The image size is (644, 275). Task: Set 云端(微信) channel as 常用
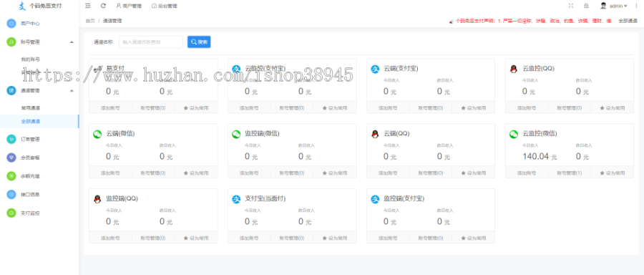tap(196, 173)
